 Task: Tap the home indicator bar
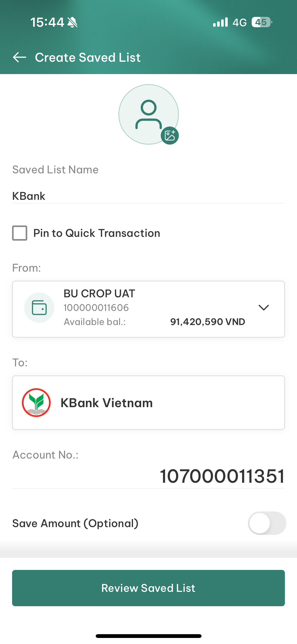tap(148, 636)
